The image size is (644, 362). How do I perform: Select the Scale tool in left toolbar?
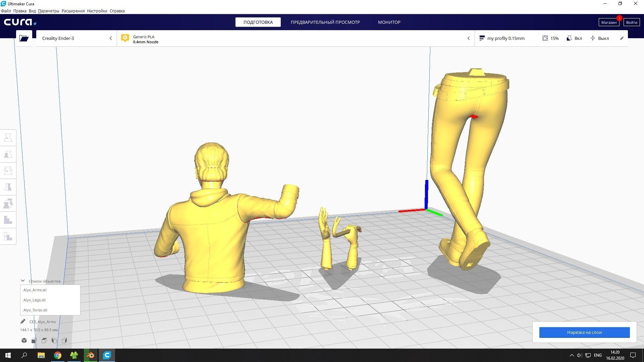[8, 154]
